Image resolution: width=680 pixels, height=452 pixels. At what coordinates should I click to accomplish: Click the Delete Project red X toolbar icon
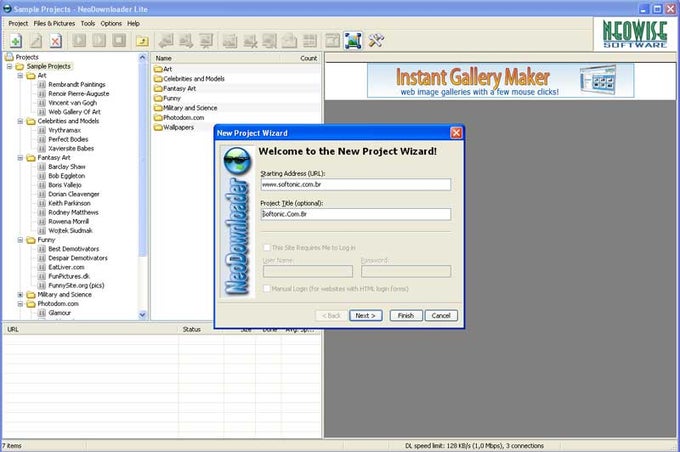(x=56, y=41)
